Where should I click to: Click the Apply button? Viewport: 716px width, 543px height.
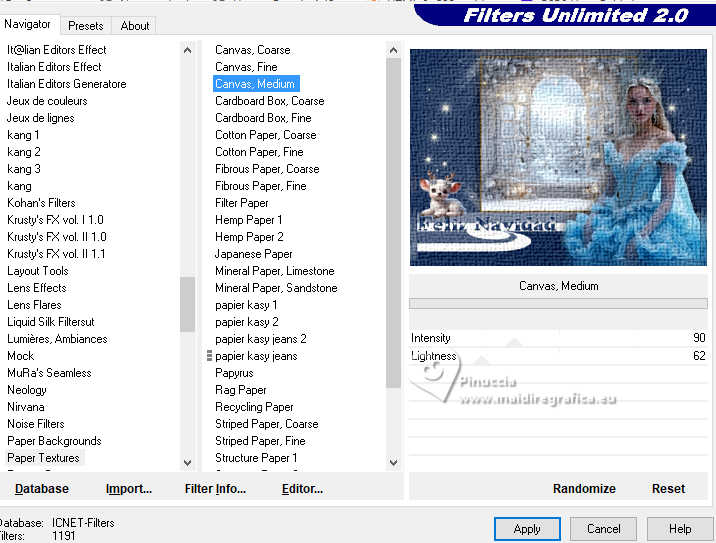(527, 529)
